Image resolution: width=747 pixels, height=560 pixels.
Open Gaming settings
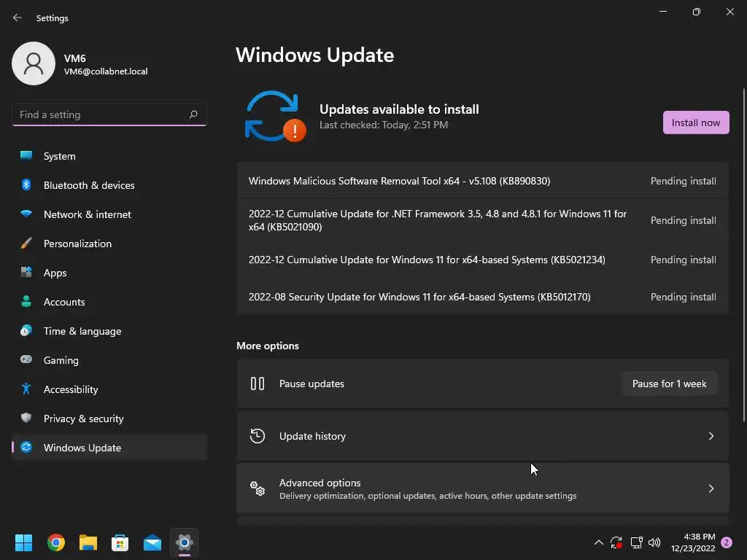(109, 360)
